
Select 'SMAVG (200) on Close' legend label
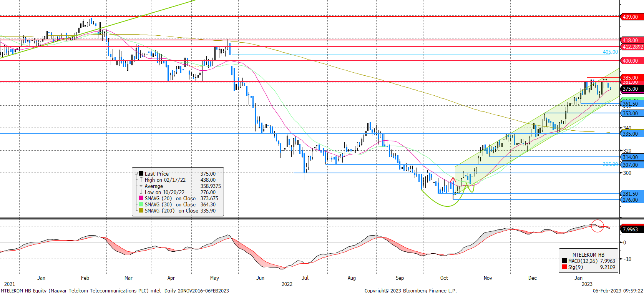(171, 211)
